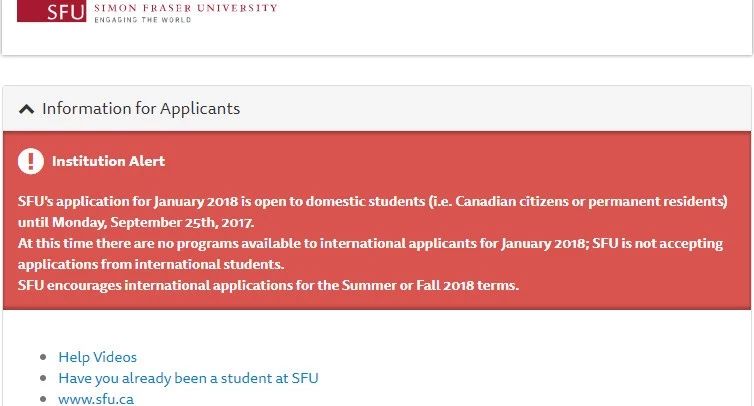754x406 pixels.
Task: Click the 'Information for Applicants' panel title
Action: click(141, 108)
